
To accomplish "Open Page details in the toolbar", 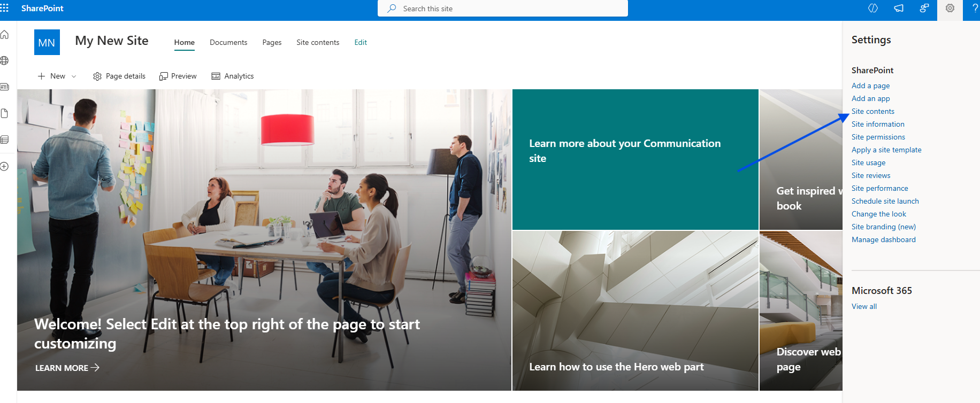I will click(x=119, y=76).
